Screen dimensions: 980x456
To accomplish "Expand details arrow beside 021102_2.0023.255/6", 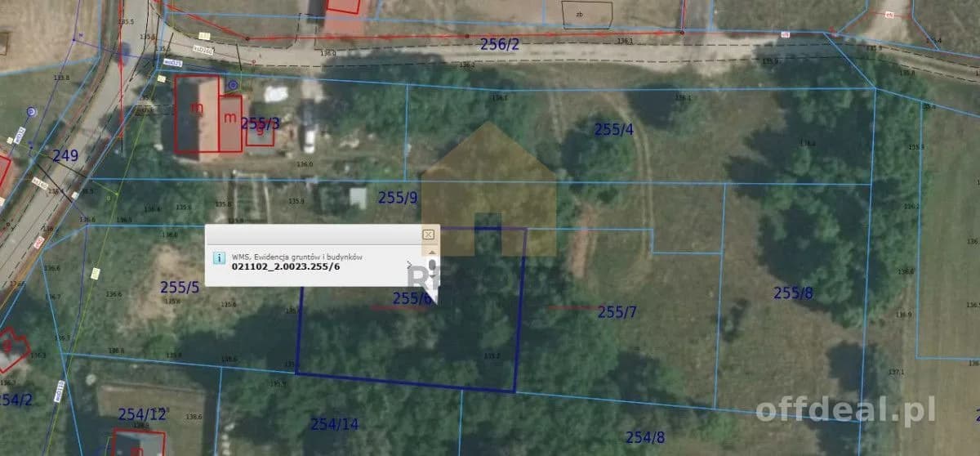I will 409,265.
